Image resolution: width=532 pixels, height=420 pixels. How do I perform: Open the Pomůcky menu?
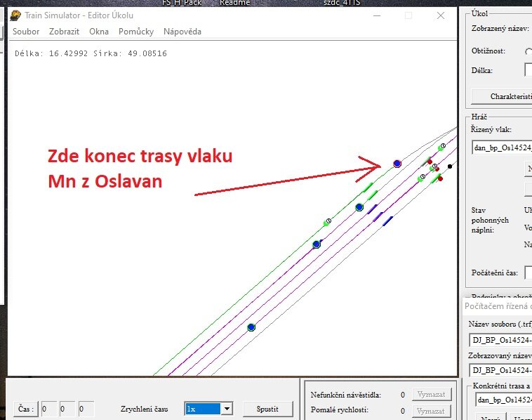click(x=136, y=32)
